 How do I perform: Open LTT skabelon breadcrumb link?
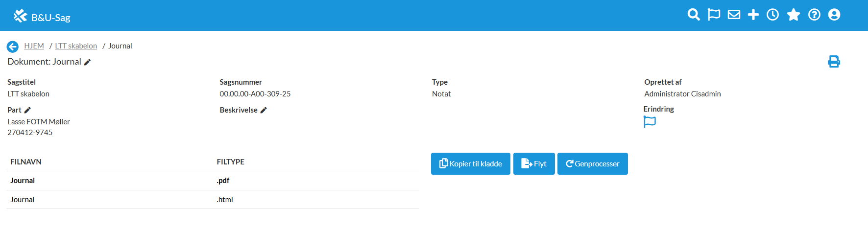(x=76, y=46)
